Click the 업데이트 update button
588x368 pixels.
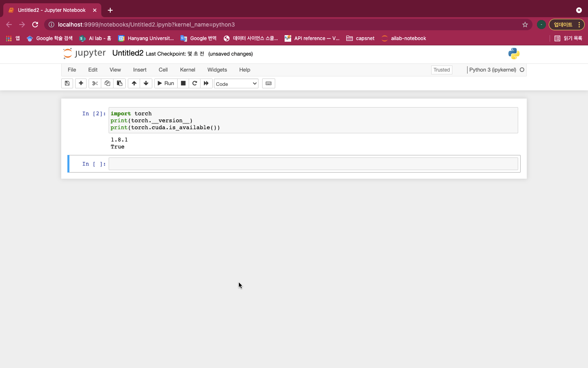click(563, 25)
